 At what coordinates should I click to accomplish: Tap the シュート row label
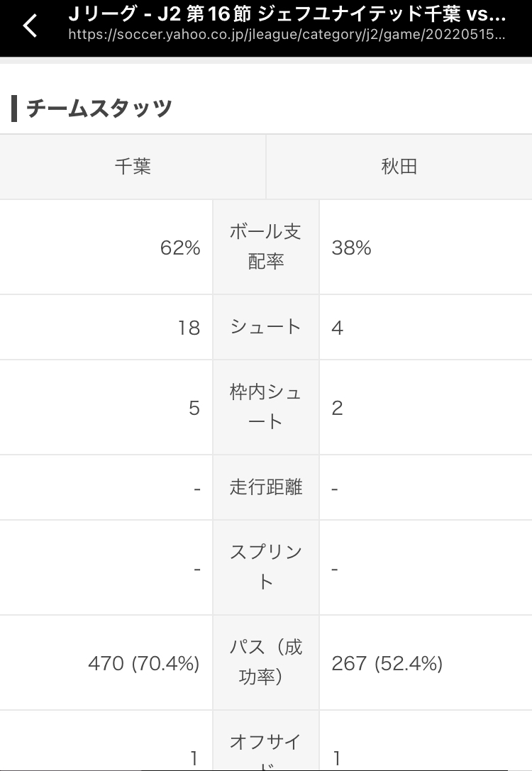point(265,327)
